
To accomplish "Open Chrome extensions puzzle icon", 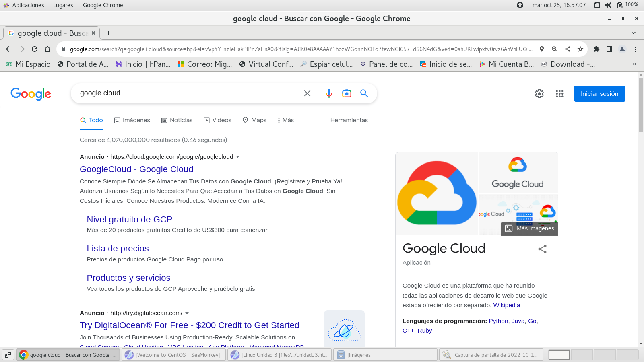I will tap(597, 49).
